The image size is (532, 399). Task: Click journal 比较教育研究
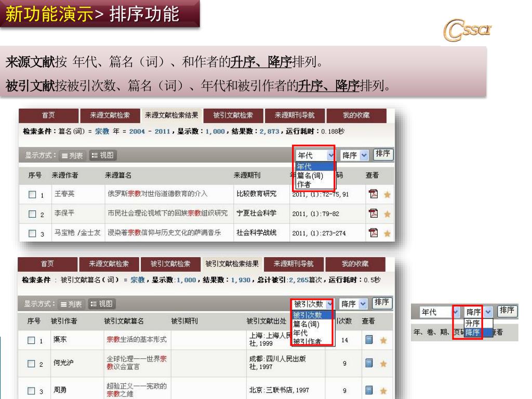257,194
